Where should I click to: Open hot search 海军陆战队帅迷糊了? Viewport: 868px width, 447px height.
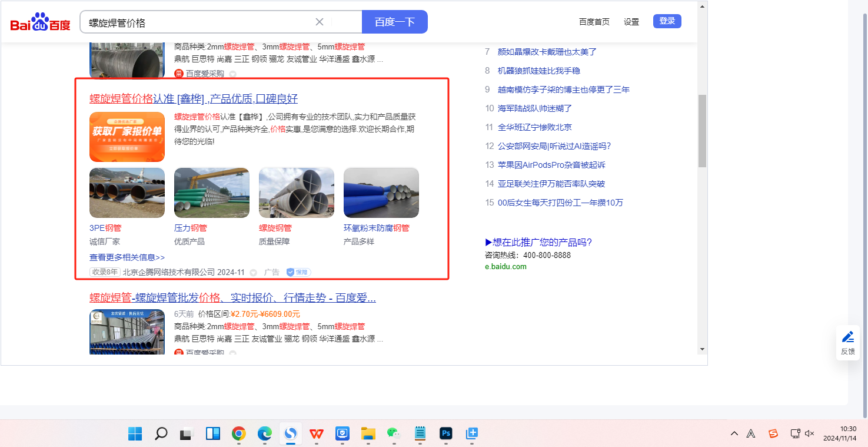[x=535, y=108]
